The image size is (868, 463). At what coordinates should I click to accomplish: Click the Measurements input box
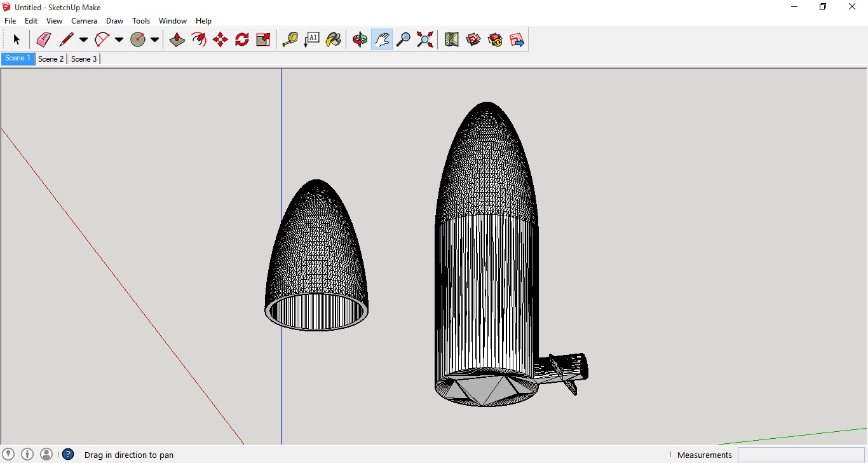pyautogui.click(x=802, y=455)
